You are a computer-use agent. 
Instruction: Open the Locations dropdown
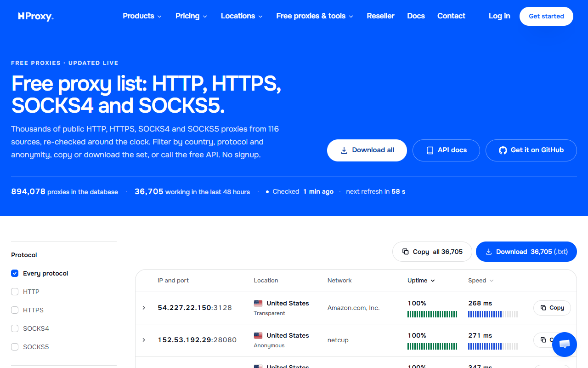[242, 16]
